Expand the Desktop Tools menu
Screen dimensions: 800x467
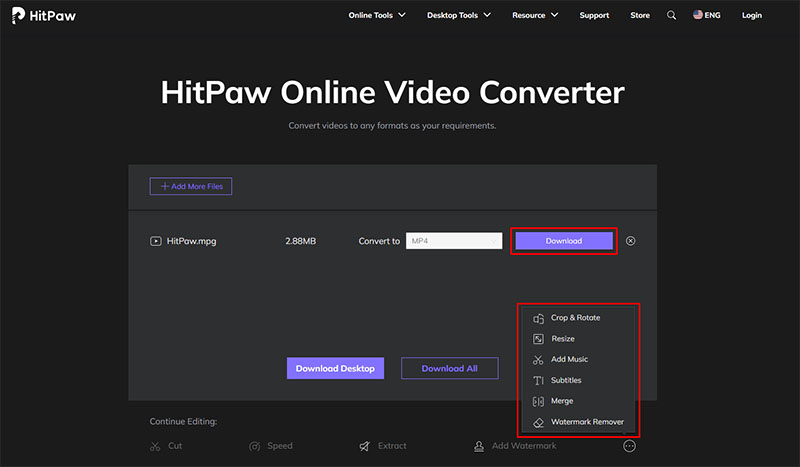coord(459,15)
